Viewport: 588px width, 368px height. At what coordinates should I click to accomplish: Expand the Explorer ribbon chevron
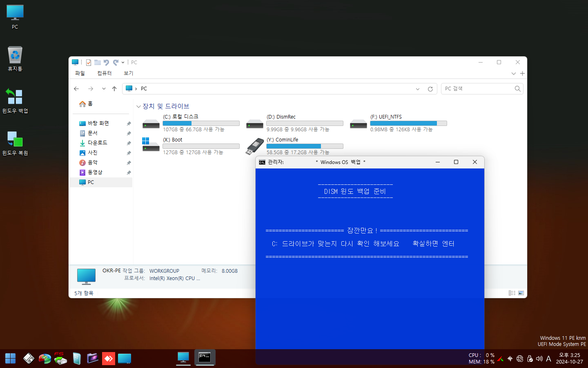point(514,74)
